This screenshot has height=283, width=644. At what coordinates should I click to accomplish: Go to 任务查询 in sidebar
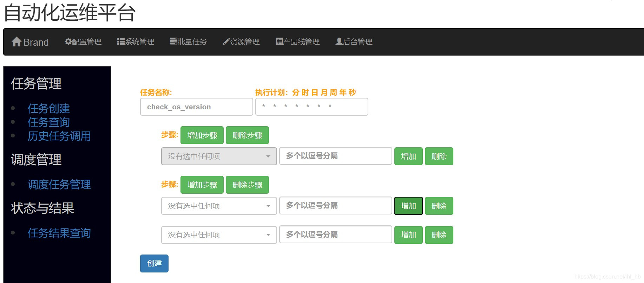49,122
